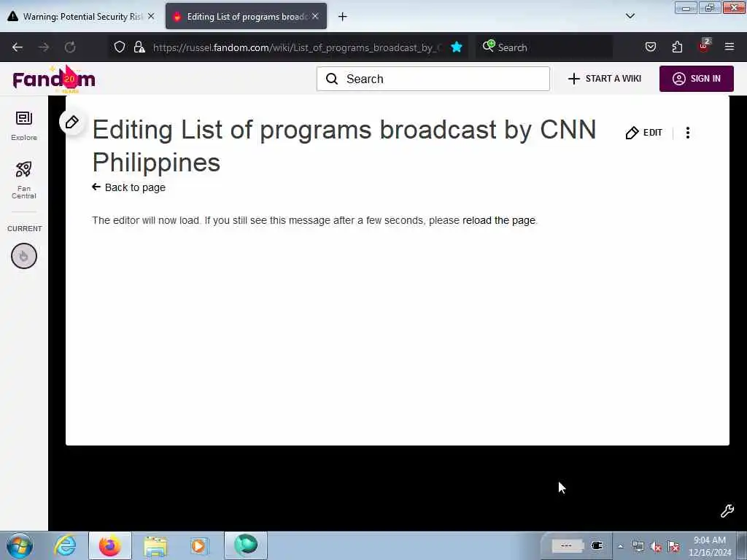Click the Back to page link
The width and height of the screenshot is (747, 560).
tap(128, 187)
